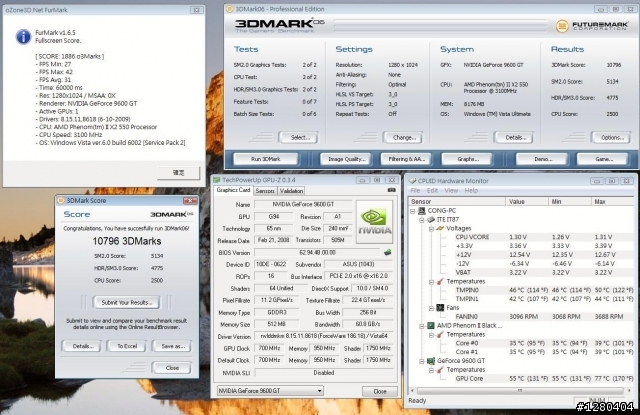Click the Game button in 3DMark06

pyautogui.click(x=603, y=159)
